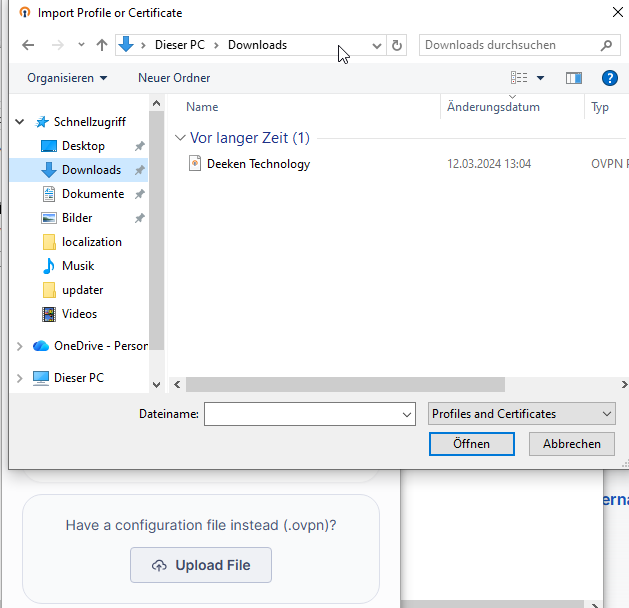Open the help question mark icon
The height and width of the screenshot is (608, 629).
[x=610, y=78]
